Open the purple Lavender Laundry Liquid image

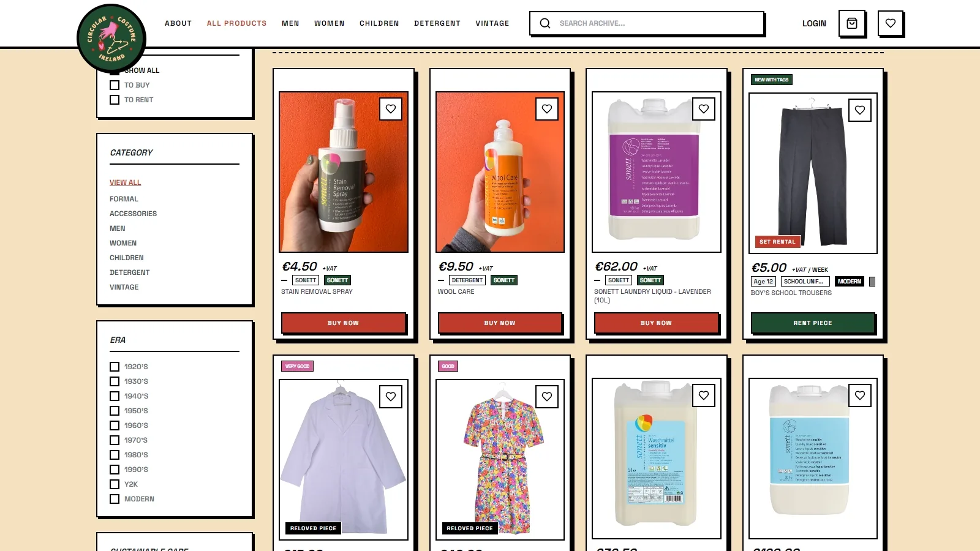[657, 172]
